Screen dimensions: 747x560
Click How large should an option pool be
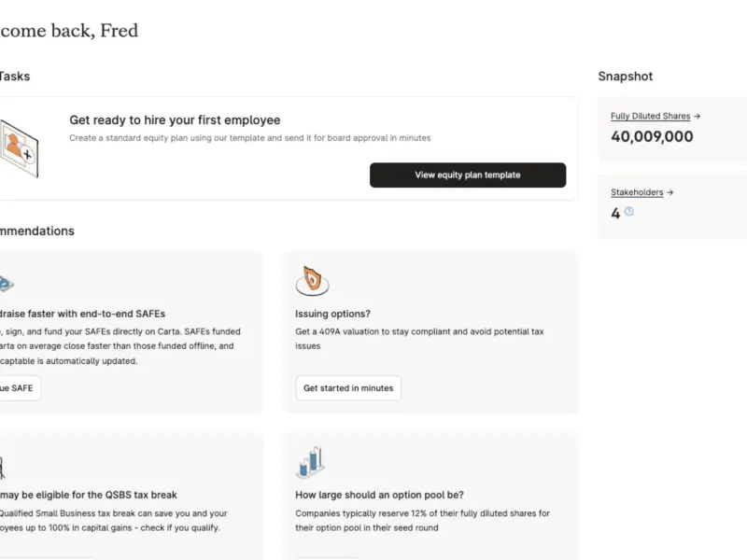(379, 495)
